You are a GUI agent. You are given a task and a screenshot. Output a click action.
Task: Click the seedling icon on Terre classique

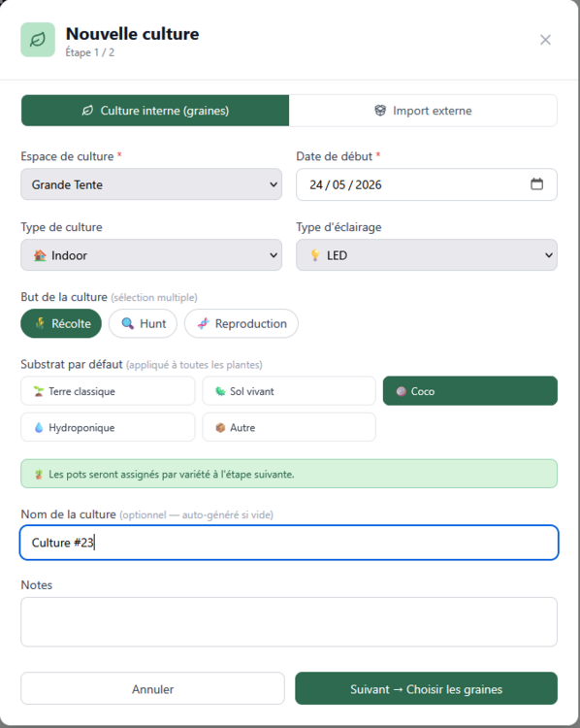coord(39,391)
